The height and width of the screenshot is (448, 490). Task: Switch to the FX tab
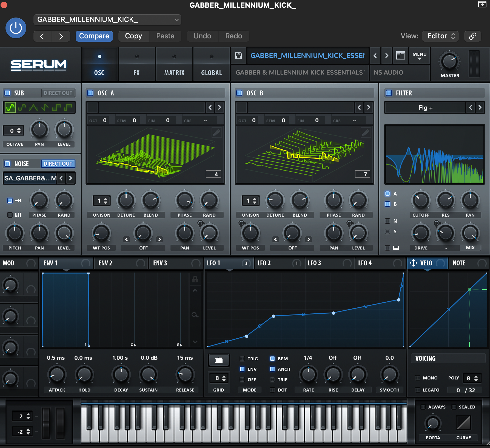point(136,65)
